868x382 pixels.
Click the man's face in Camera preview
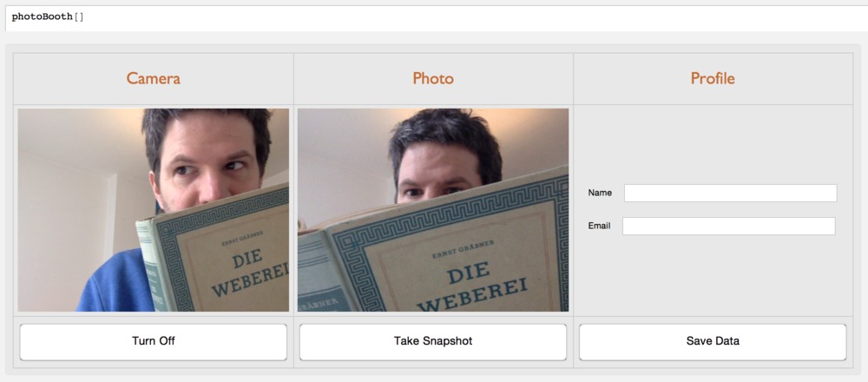coord(209,164)
